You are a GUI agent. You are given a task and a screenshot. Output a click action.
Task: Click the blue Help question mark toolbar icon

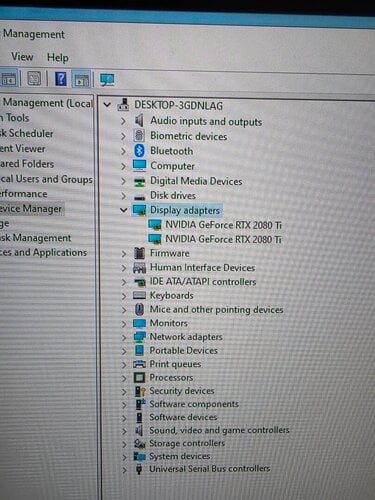[x=61, y=79]
